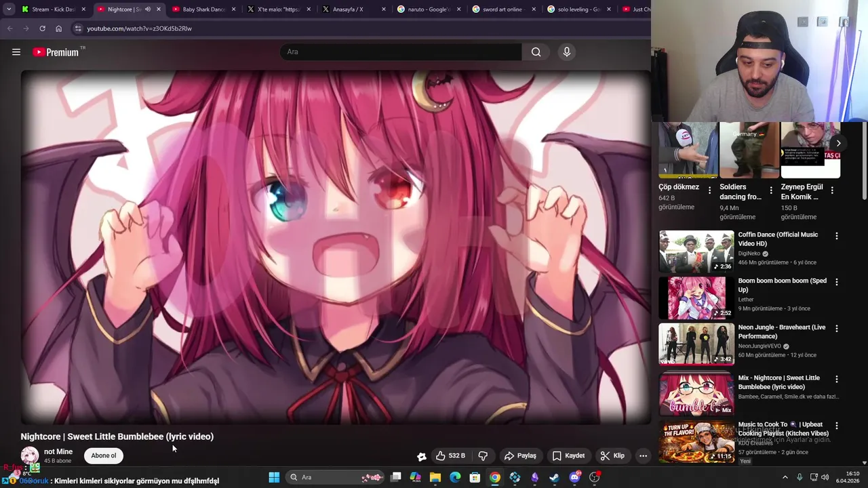The image size is (868, 488).
Task: Create a clip with the Klip button
Action: click(612, 455)
